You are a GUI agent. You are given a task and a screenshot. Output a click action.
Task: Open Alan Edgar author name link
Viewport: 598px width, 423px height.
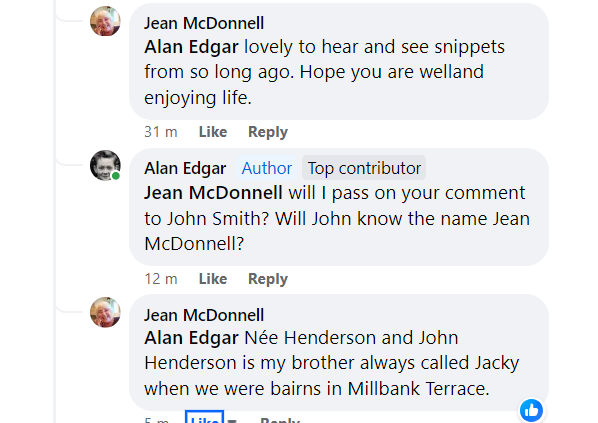pos(185,168)
